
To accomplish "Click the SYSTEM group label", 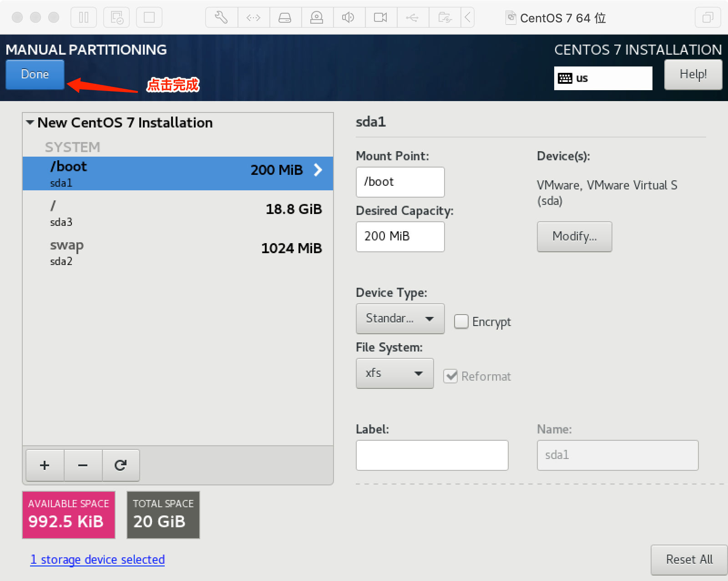I will pos(72,147).
